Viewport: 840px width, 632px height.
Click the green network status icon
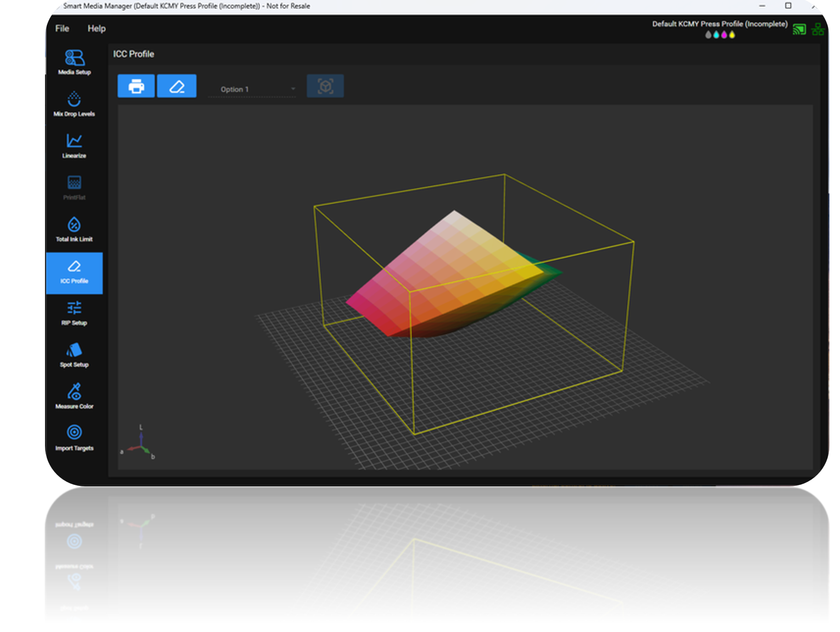click(818, 30)
